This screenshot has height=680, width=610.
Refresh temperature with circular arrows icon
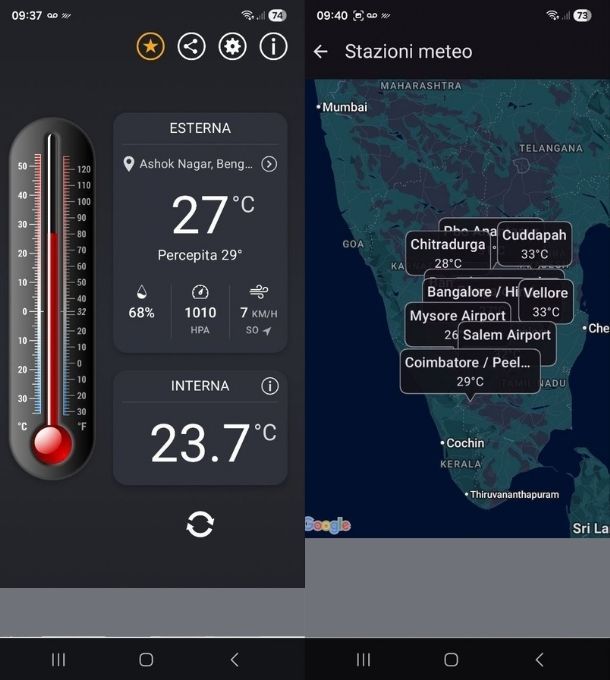[x=200, y=524]
